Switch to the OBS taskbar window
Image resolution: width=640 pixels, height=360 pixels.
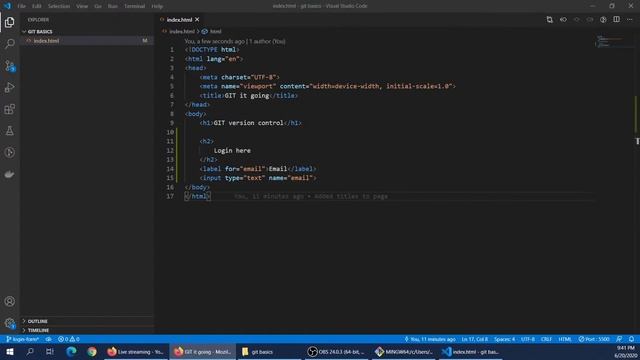pos(337,351)
